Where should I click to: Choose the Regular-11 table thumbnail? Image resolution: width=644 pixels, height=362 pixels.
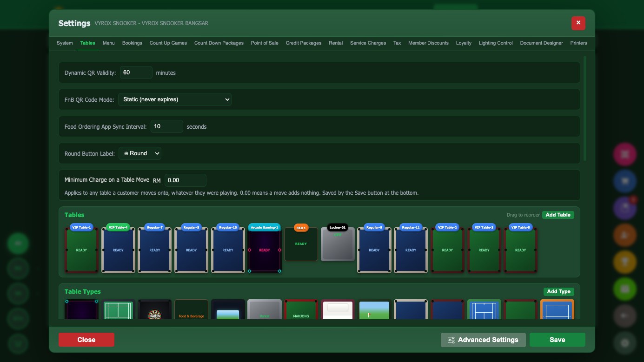coord(411,250)
